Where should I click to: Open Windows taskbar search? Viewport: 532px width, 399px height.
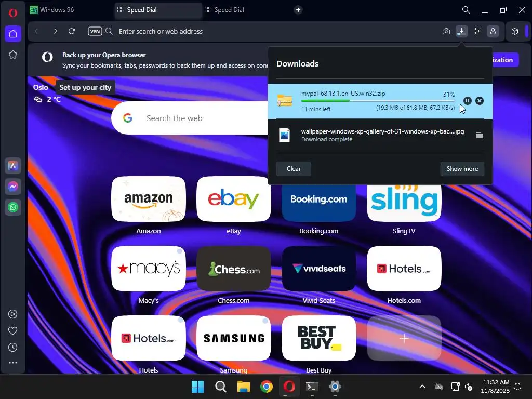tap(220, 387)
